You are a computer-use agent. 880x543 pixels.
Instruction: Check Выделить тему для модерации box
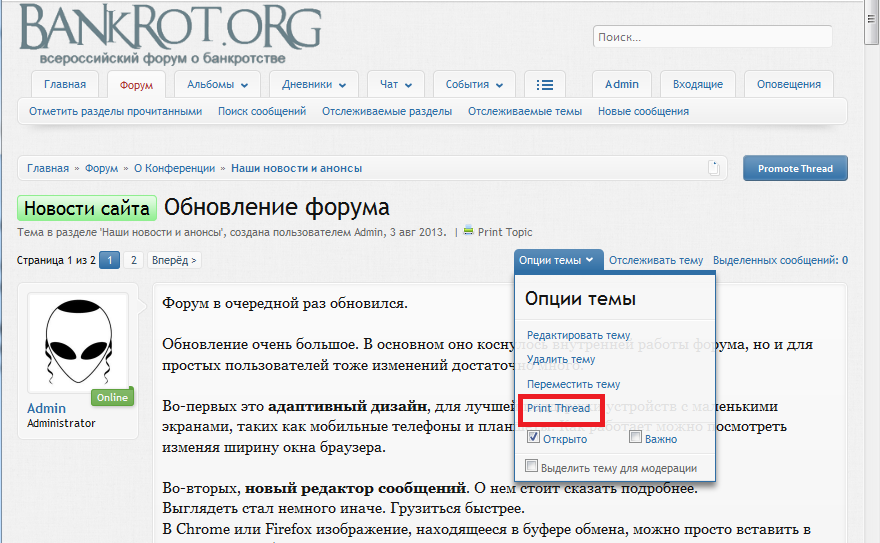532,467
